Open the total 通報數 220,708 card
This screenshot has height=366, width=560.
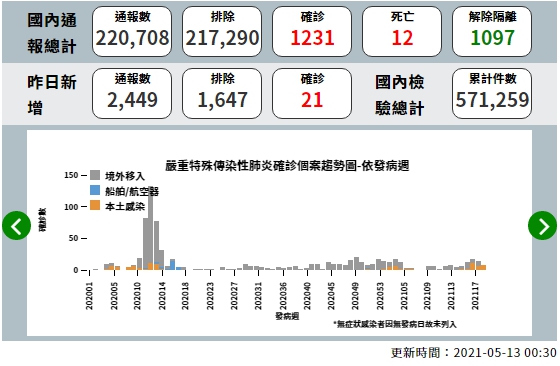pos(132,31)
